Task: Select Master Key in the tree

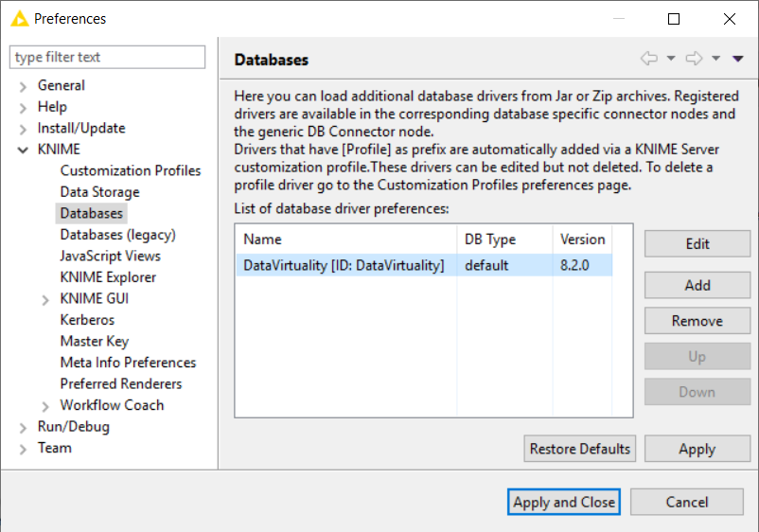Action: (95, 342)
